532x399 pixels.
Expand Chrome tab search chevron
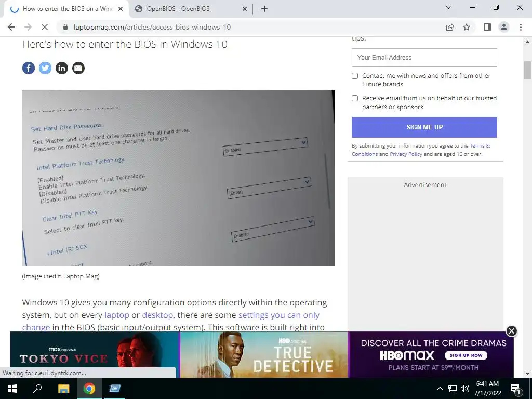click(x=448, y=7)
